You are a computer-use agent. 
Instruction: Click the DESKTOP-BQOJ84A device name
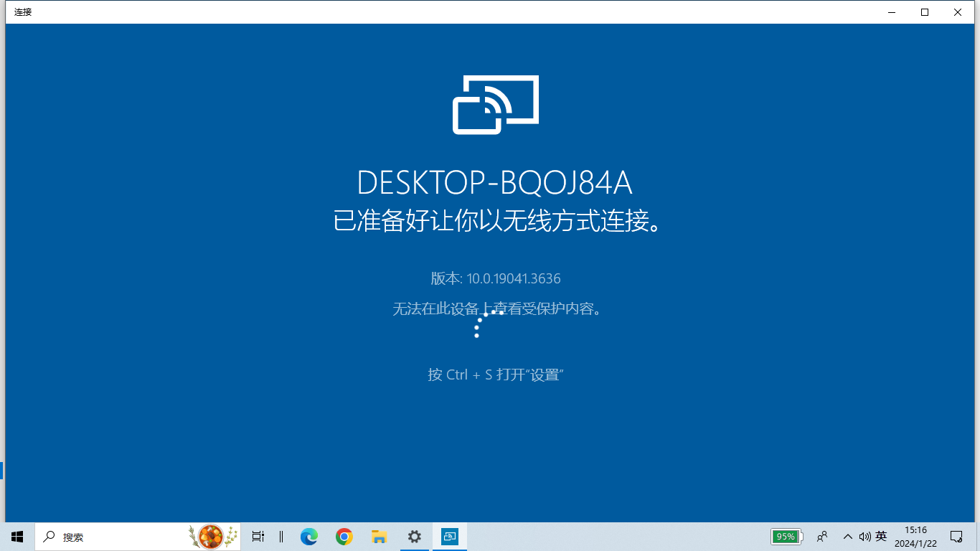pos(494,184)
